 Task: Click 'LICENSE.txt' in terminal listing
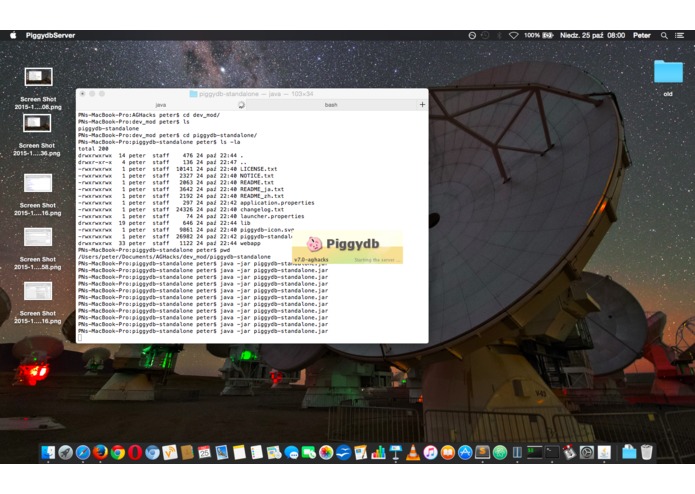[x=258, y=169]
